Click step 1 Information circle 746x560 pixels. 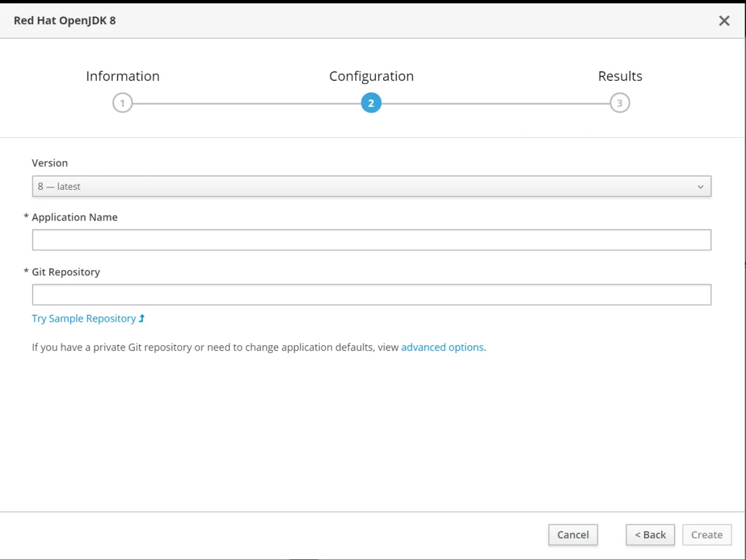[122, 102]
